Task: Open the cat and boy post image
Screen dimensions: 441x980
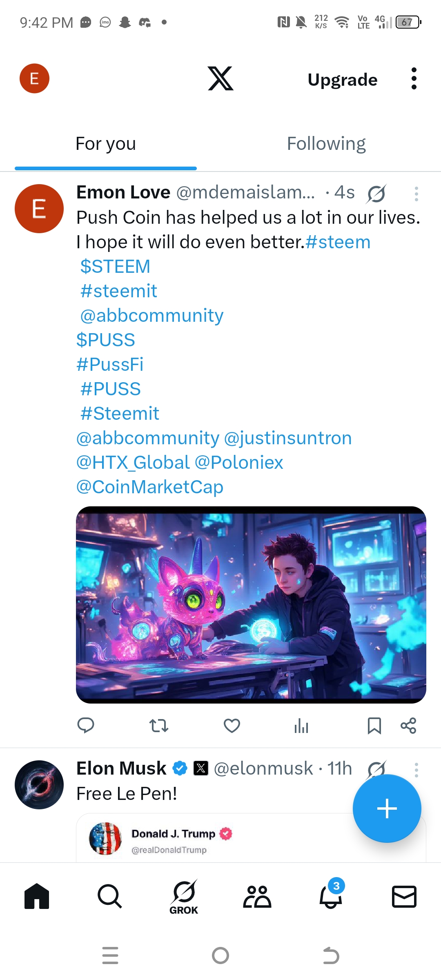Action: (x=251, y=605)
